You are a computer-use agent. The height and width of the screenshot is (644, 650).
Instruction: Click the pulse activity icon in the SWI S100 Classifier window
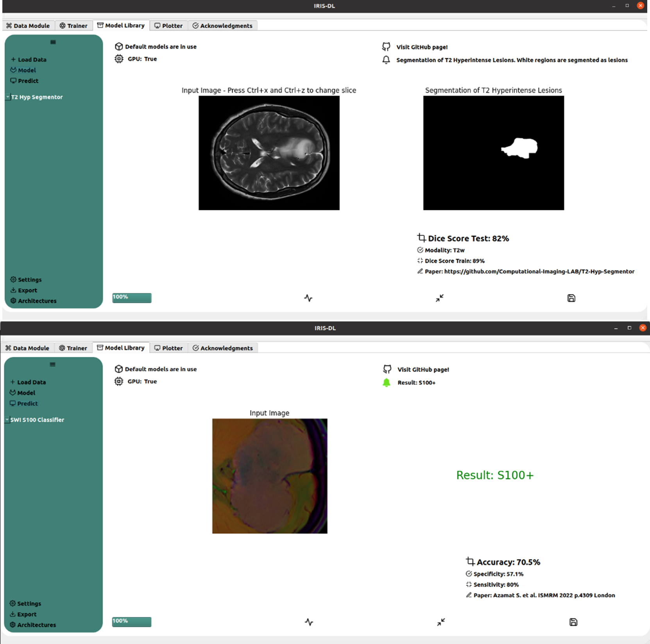309,622
